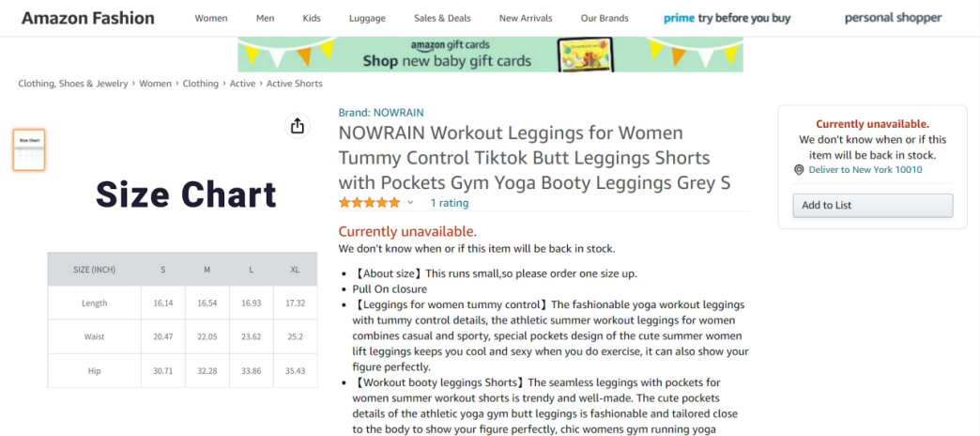The image size is (980, 436).
Task: Click the five-star rating icons
Action: pos(370,203)
